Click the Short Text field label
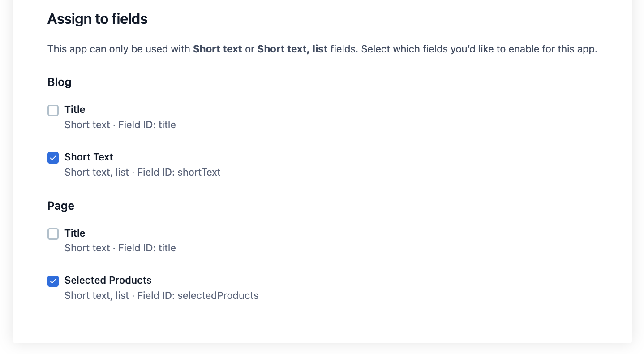 89,157
